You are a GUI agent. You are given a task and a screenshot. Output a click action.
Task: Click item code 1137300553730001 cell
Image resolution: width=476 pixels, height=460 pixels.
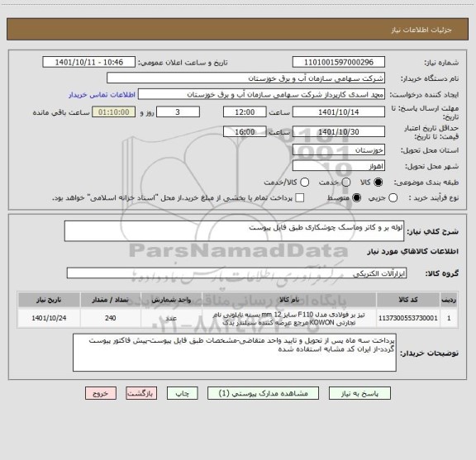pyautogui.click(x=408, y=318)
